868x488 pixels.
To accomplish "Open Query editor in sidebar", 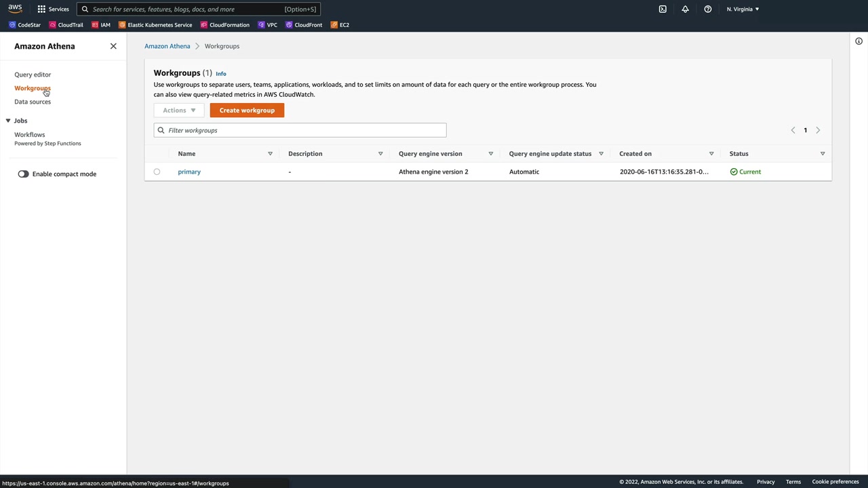I will coord(33,75).
